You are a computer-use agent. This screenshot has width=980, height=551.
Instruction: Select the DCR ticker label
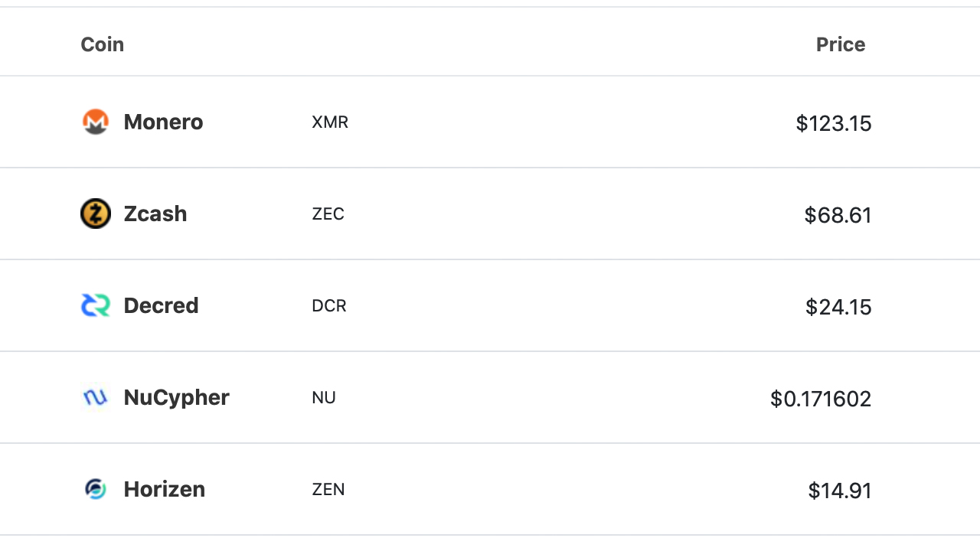[328, 305]
